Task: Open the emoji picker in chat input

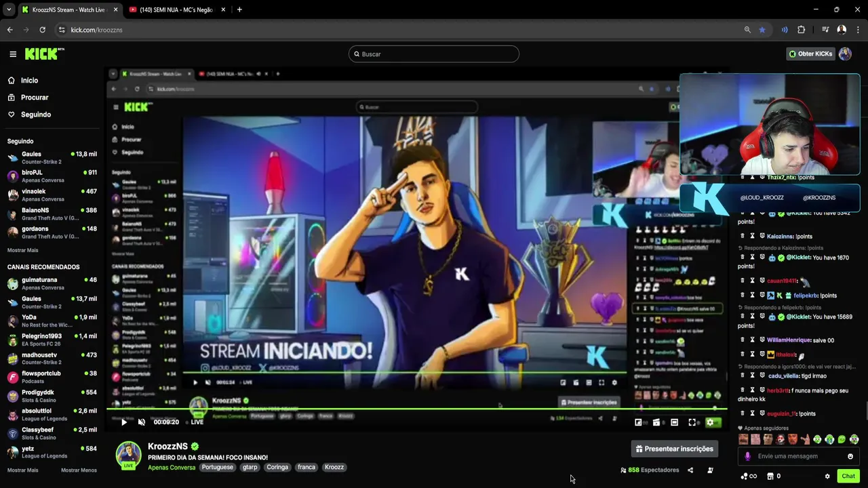Action: point(850,456)
